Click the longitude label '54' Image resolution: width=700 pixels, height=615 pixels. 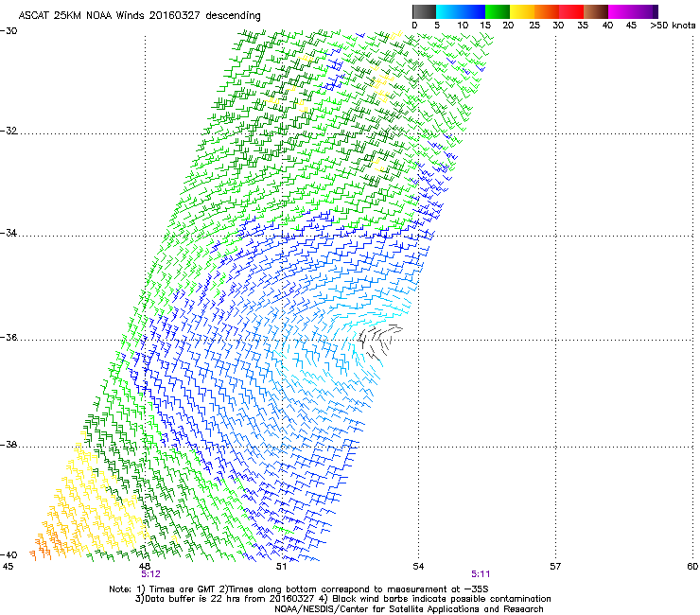(x=418, y=567)
